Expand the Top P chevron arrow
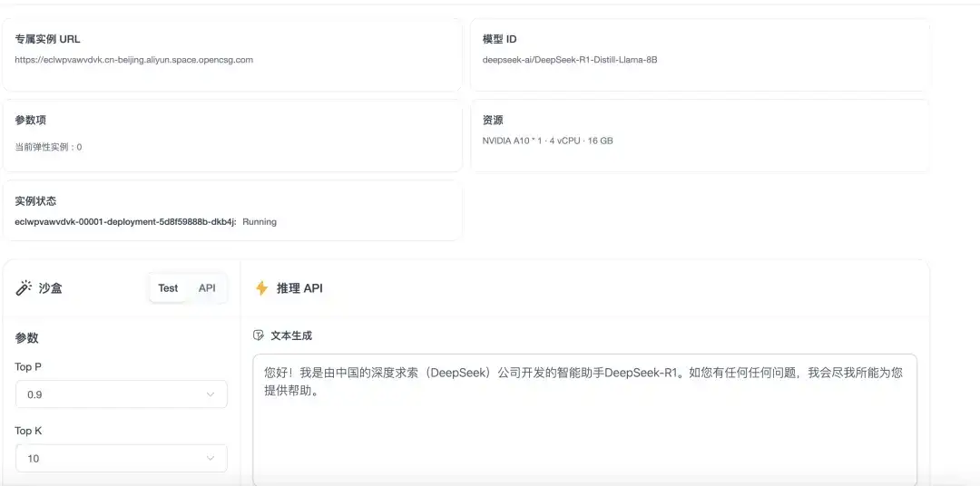The image size is (980, 486). 211,394
